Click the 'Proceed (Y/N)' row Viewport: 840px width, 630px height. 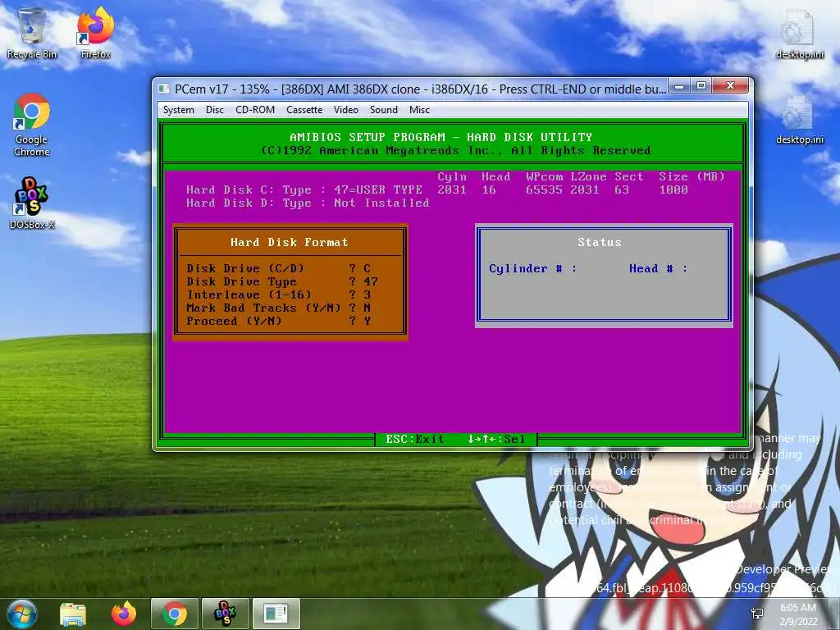[x=279, y=322]
